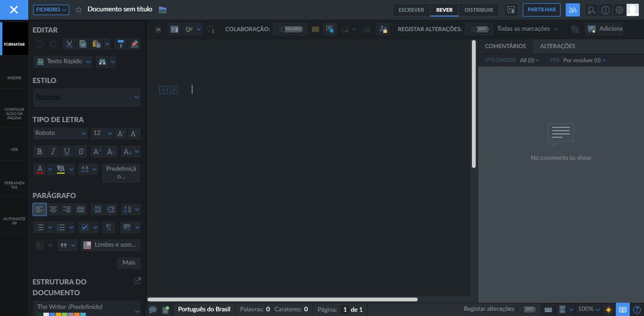644x316 pixels.
Task: Click the red font color swatch
Action: [x=40, y=170]
